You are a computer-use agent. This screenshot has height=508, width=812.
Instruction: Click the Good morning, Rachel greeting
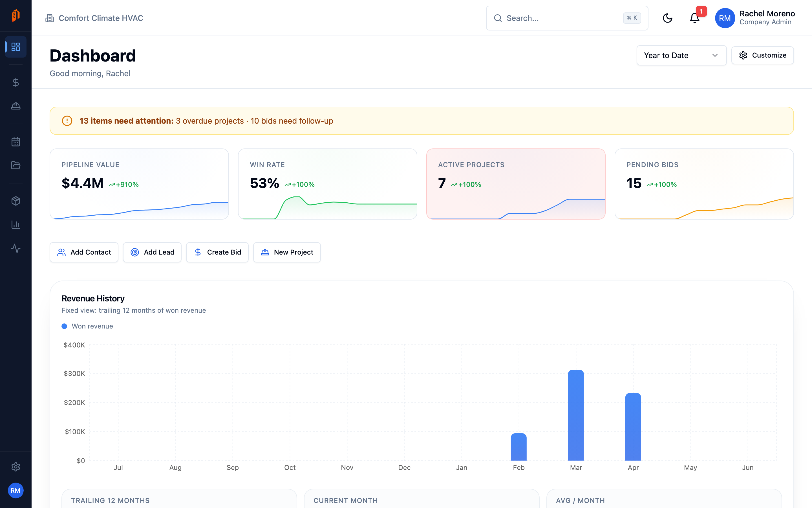click(90, 74)
